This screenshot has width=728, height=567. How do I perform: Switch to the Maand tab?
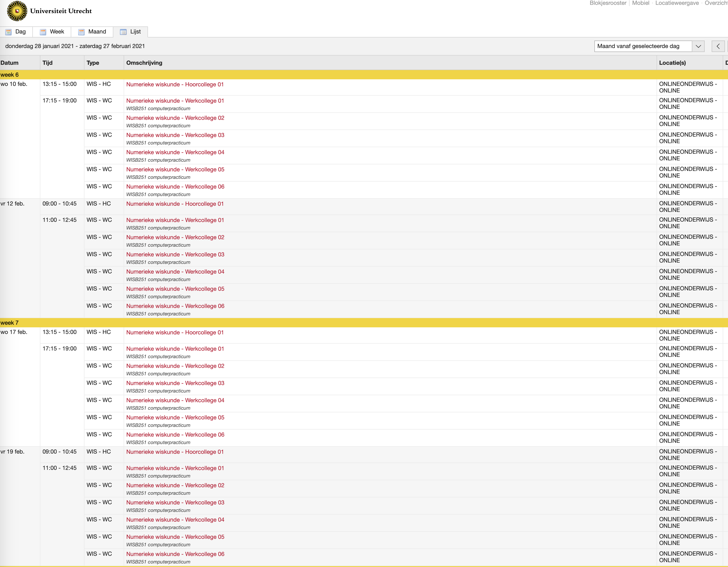[x=97, y=32]
